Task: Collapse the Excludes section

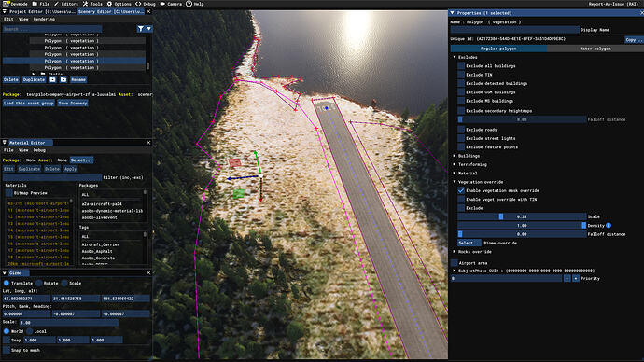Action: (x=455, y=57)
